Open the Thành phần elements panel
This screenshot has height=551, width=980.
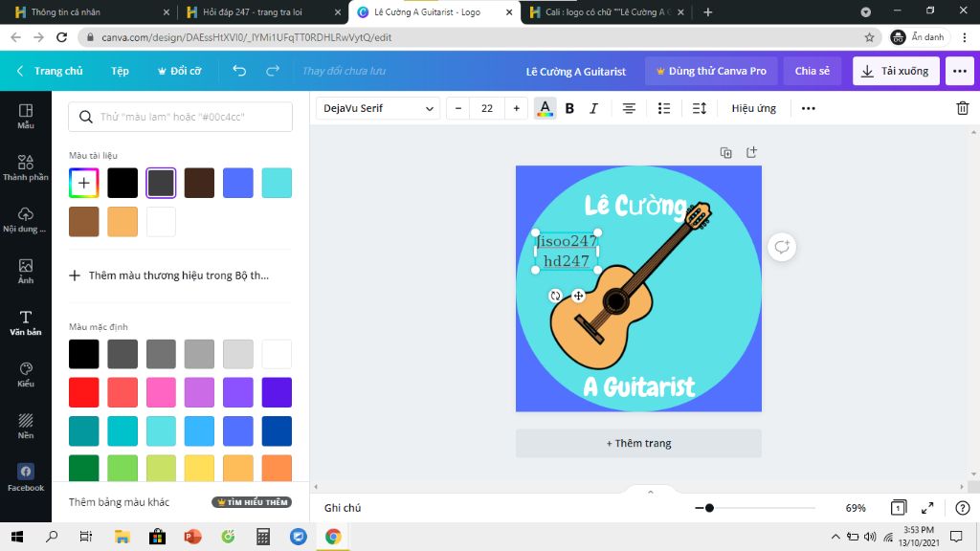tap(26, 168)
